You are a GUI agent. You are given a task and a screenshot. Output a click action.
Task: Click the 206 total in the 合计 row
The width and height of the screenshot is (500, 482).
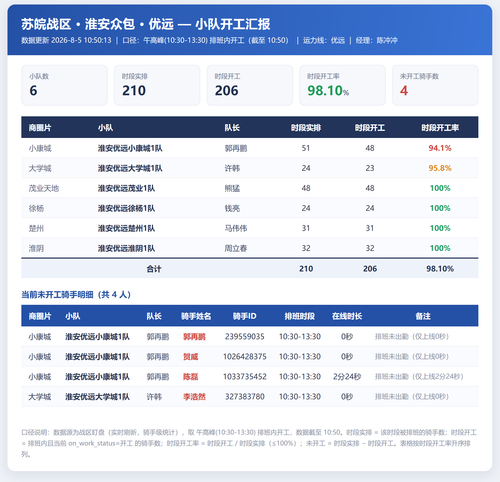click(370, 269)
